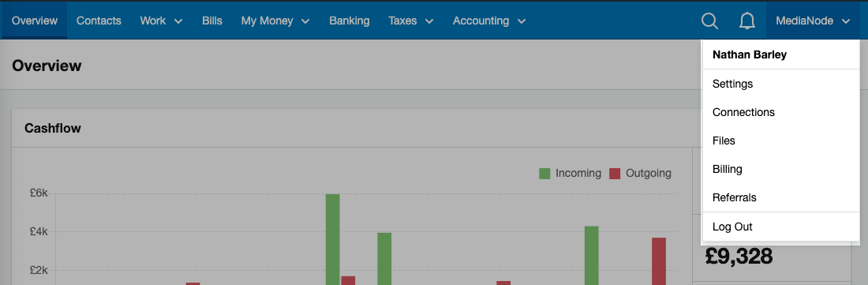Screen dimensions: 868x285
Task: Expand the My Money menu
Action: 275,21
